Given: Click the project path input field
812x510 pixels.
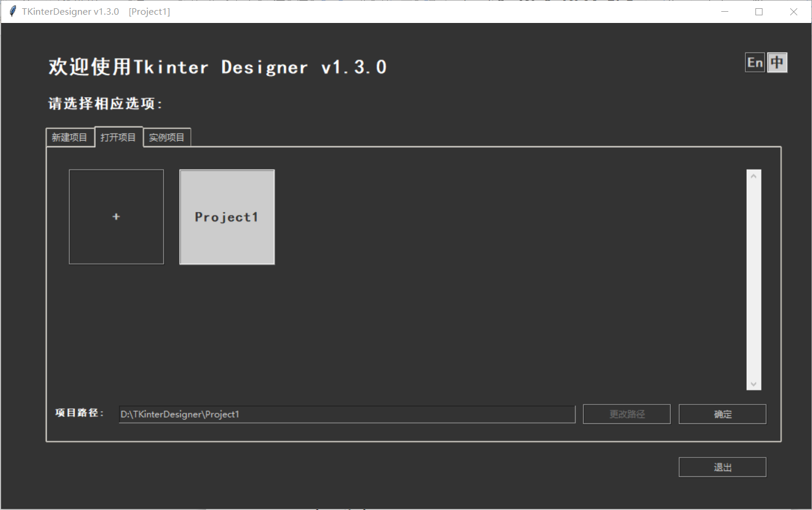Looking at the screenshot, I should pyautogui.click(x=347, y=414).
